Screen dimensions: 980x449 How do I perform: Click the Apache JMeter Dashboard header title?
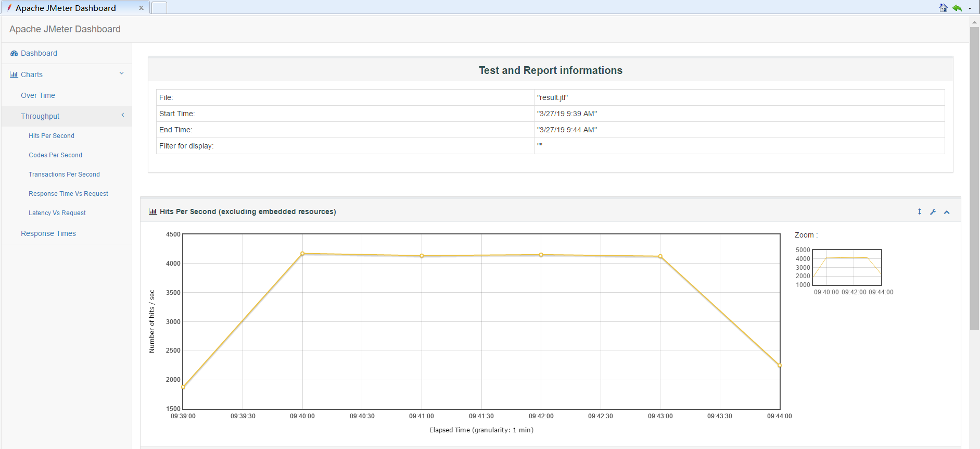[x=65, y=29]
